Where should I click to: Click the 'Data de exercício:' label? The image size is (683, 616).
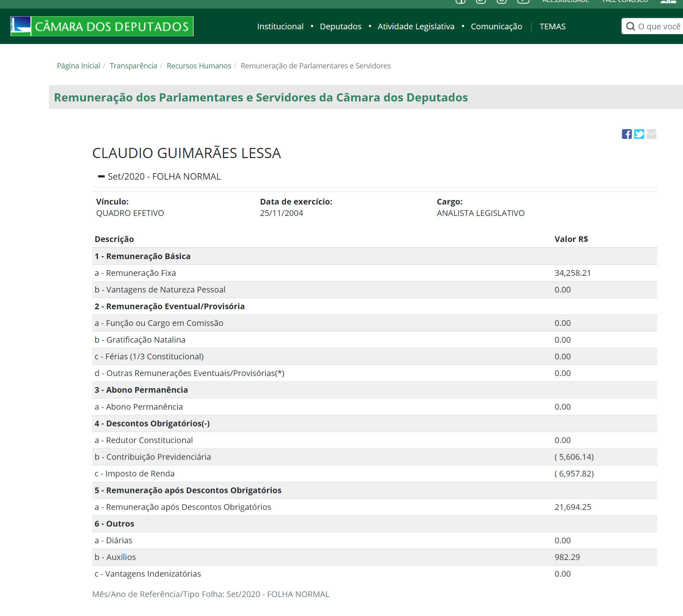click(x=296, y=202)
